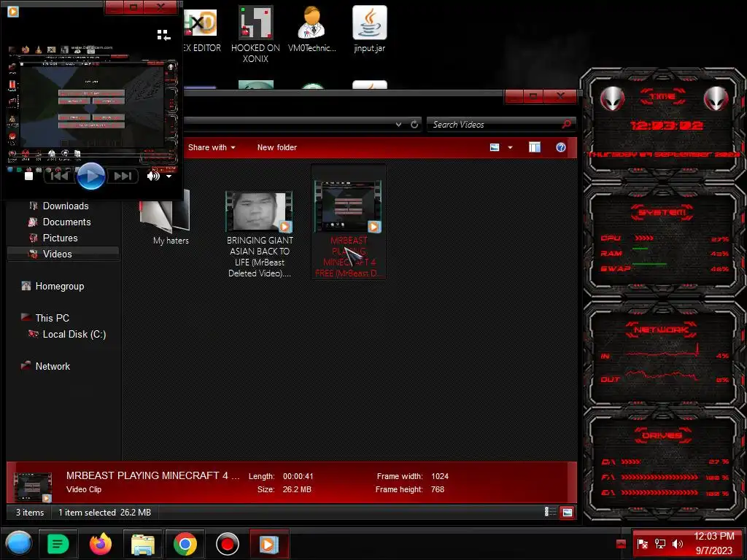The height and width of the screenshot is (560, 747).
Task: Open green notes app on taskbar
Action: click(x=58, y=543)
